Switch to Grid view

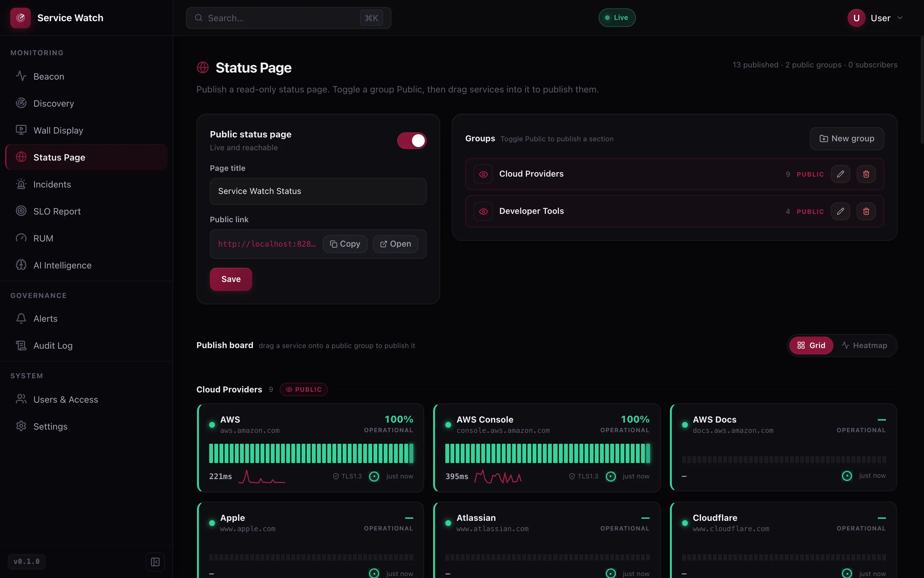pyautogui.click(x=811, y=345)
